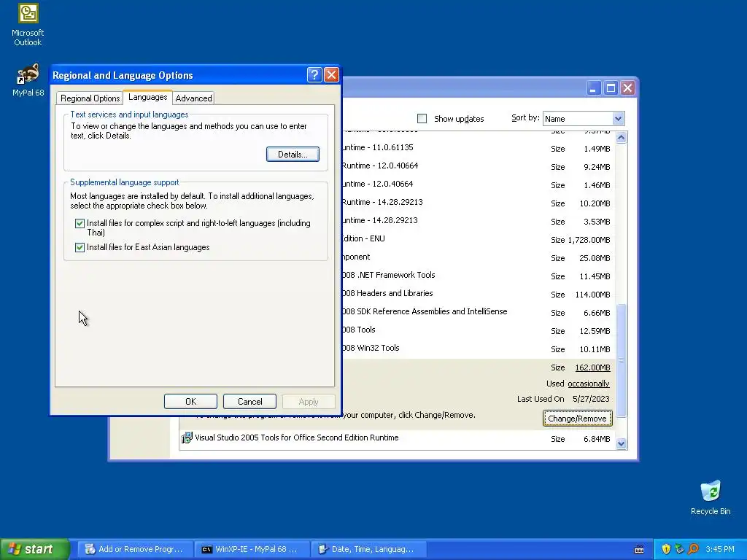747x560 pixels.
Task: Click the Last Used On 5/27/2023 date
Action: (591, 399)
